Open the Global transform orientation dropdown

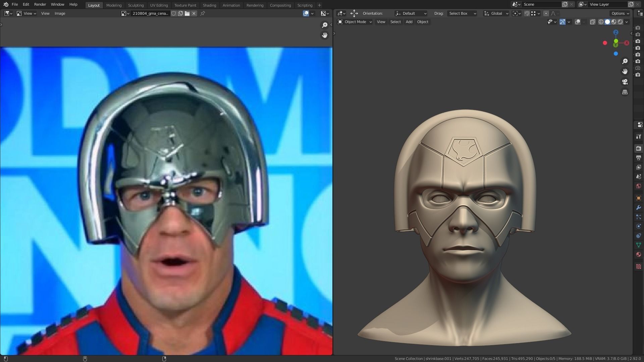[496, 13]
